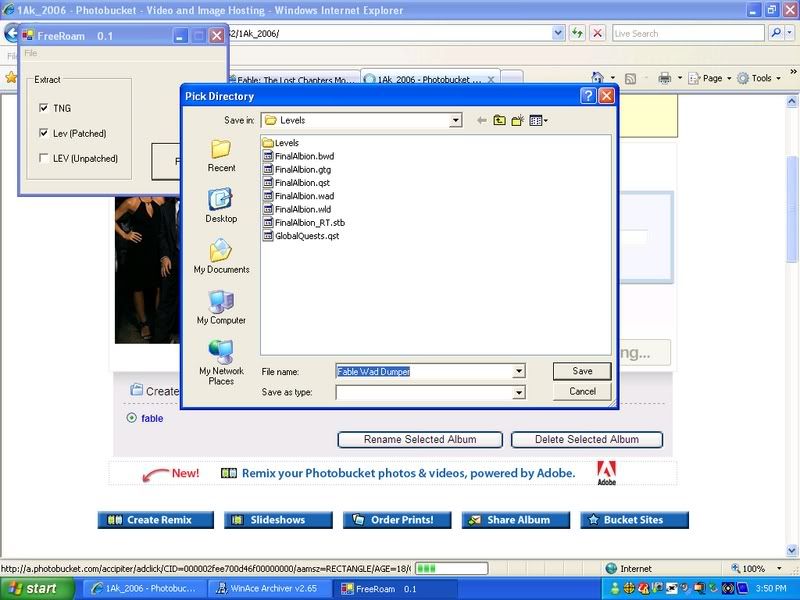Expand the Save as type dropdown
This screenshot has height=600, width=800.
519,392
